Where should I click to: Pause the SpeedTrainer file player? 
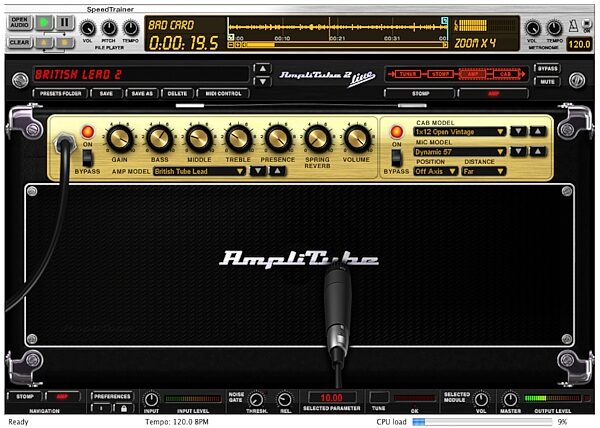(x=65, y=23)
